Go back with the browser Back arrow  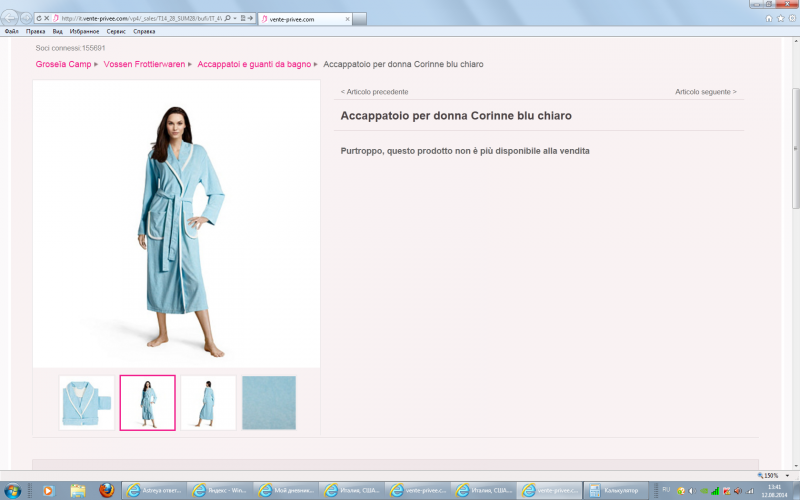[x=10, y=18]
